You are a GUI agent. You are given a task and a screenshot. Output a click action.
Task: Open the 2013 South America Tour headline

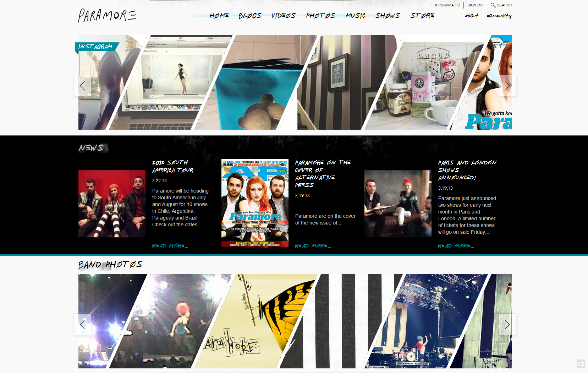pos(173,166)
